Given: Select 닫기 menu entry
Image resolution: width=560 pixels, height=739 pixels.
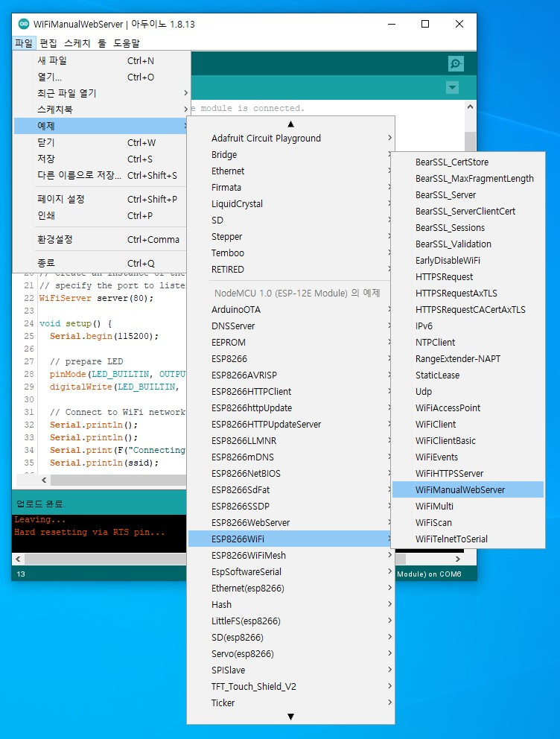Looking at the screenshot, I should click(101, 142).
